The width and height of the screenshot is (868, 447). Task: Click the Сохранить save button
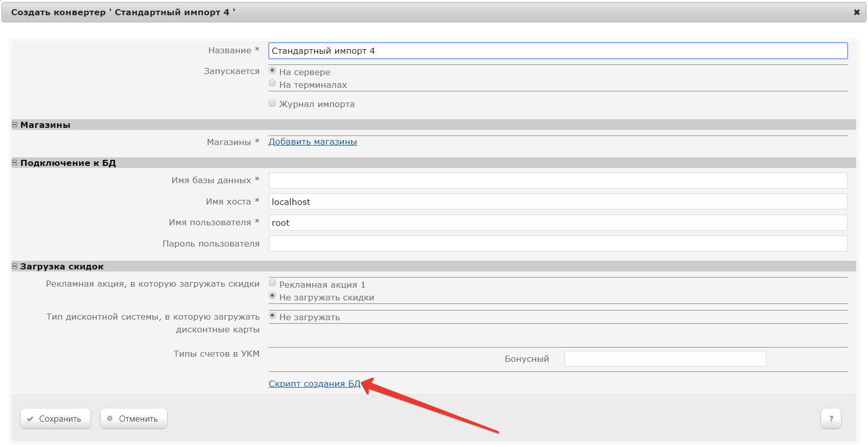point(55,419)
